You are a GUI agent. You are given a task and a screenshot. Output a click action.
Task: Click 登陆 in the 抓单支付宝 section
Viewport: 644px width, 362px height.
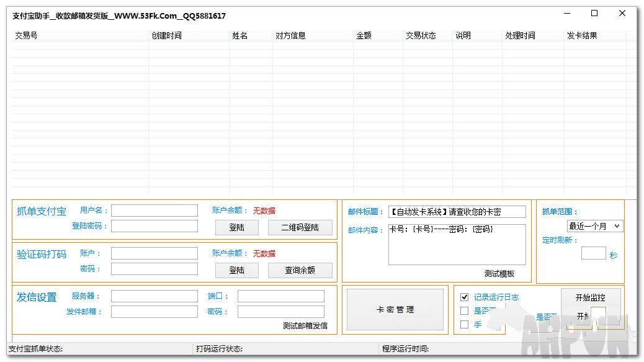(x=236, y=227)
